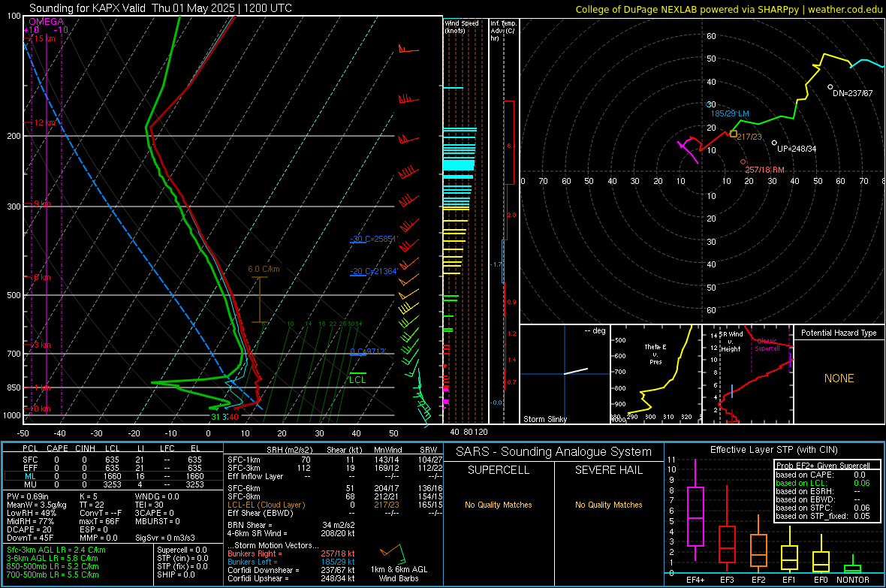Screen dimensions: 886x588
Task: Click the Corfidi Downshear = 237/67 kt line
Action: pos(291,570)
